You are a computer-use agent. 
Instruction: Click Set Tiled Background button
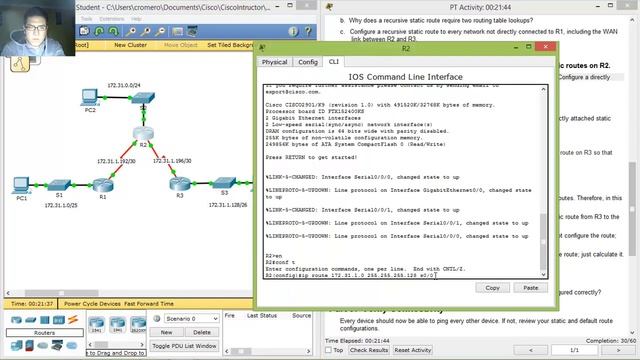coord(230,45)
